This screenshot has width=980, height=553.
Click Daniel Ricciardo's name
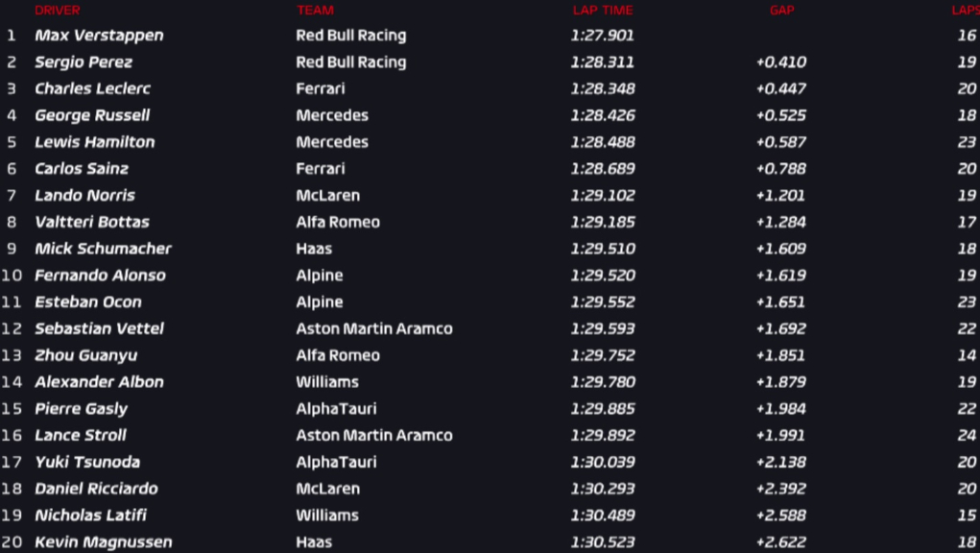pos(96,489)
